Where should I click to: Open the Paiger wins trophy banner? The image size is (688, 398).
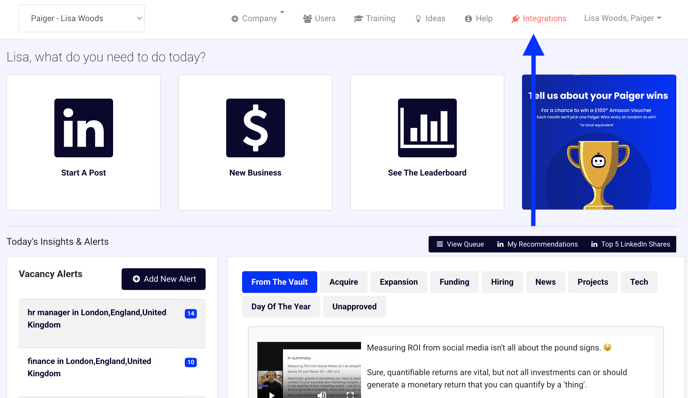coord(599,142)
